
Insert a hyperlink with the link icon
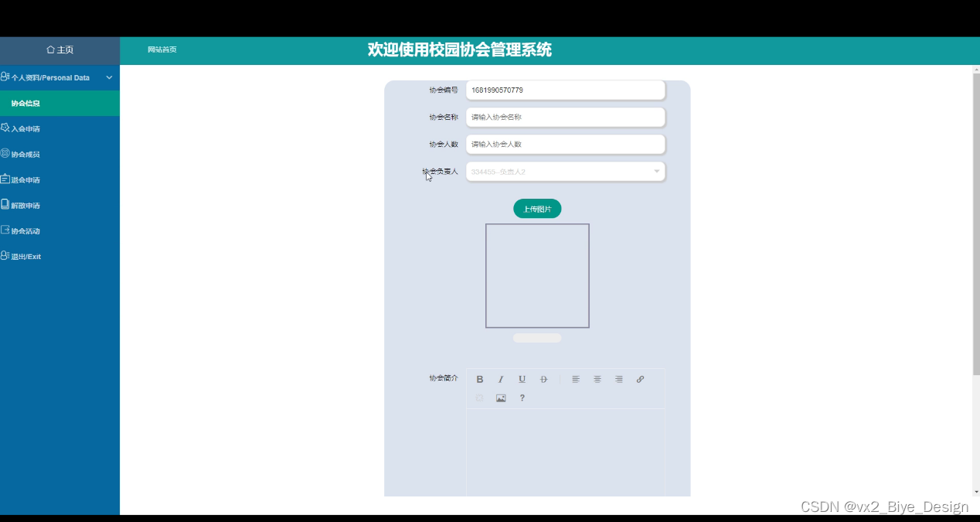coord(640,379)
